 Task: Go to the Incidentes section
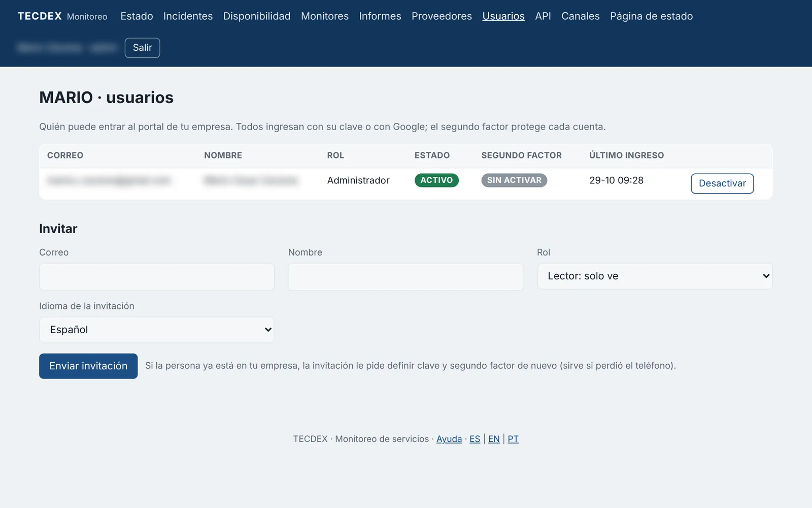(x=188, y=16)
